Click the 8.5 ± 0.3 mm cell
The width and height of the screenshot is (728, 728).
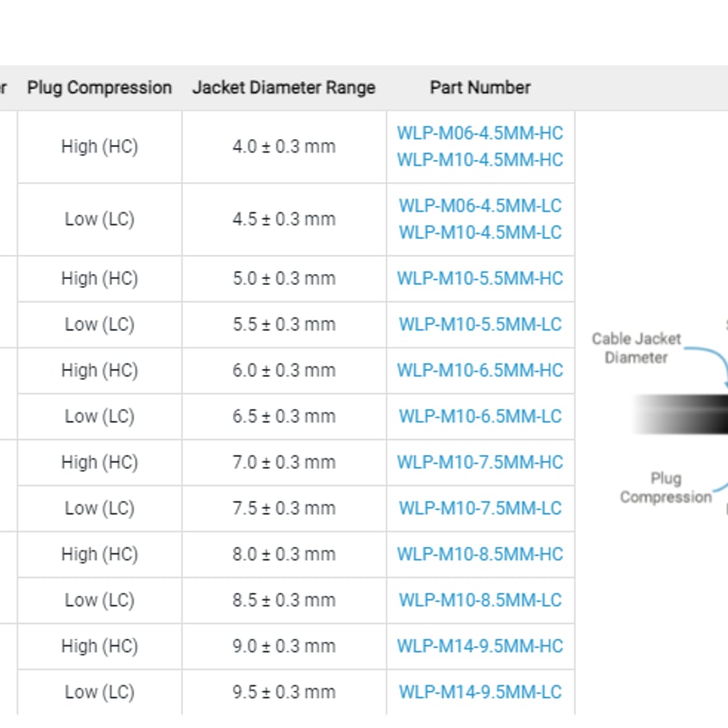284,601
